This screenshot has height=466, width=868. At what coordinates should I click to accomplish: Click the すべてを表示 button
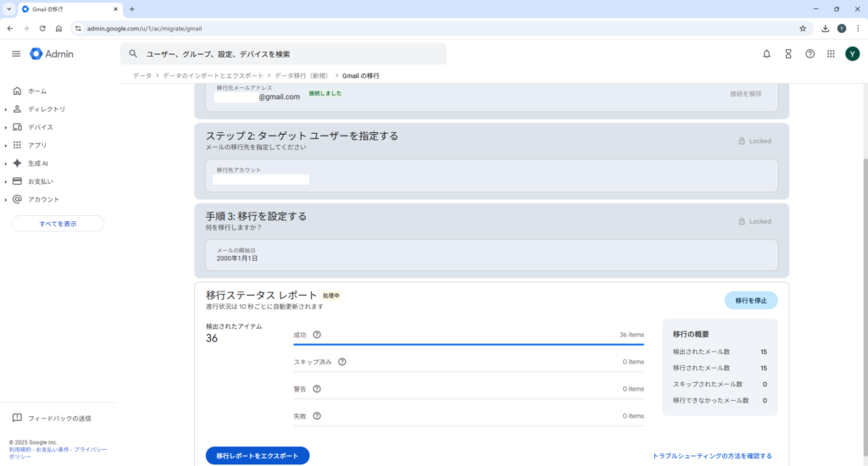click(58, 224)
